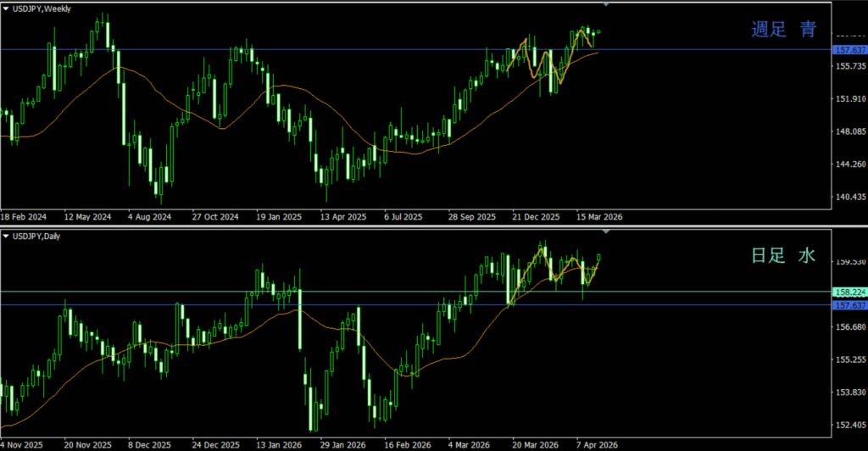The width and height of the screenshot is (868, 451).
Task: Click the 151.910 level on Weekly price scale
Action: 849,99
